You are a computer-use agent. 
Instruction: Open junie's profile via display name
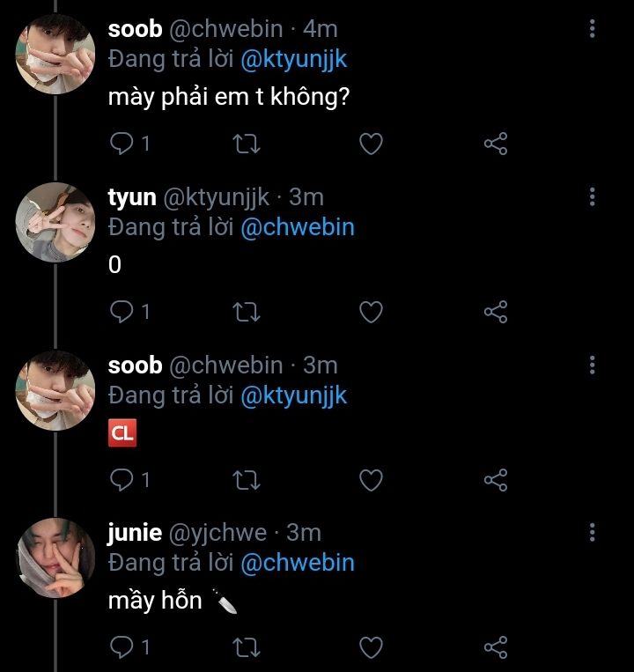(135, 533)
